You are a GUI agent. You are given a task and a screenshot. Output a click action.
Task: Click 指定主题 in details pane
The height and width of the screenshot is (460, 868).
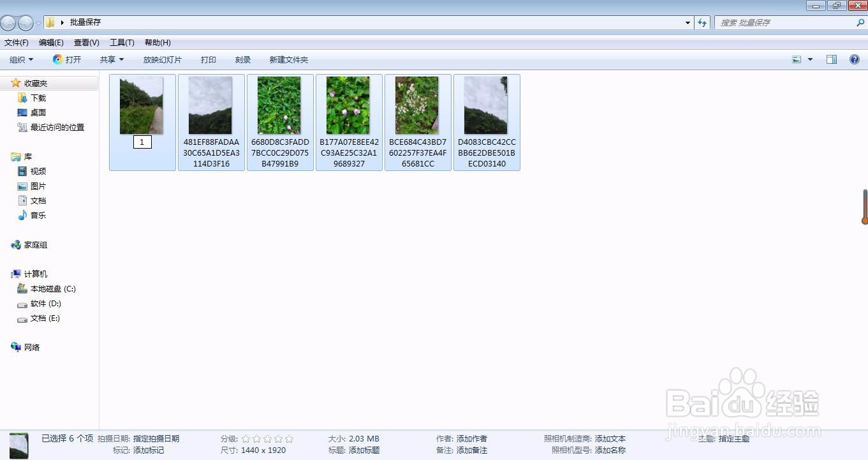[734, 438]
